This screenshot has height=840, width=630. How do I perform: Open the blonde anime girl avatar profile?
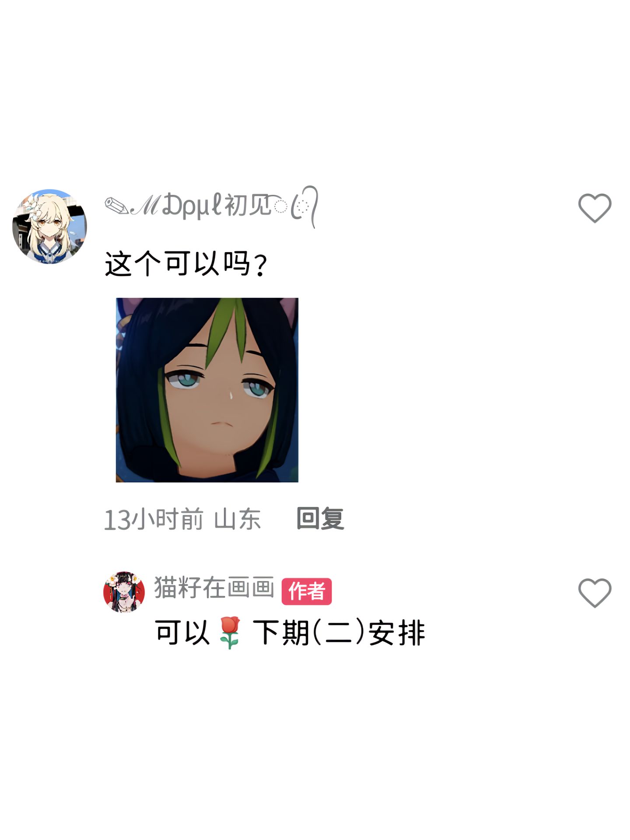[x=50, y=227]
